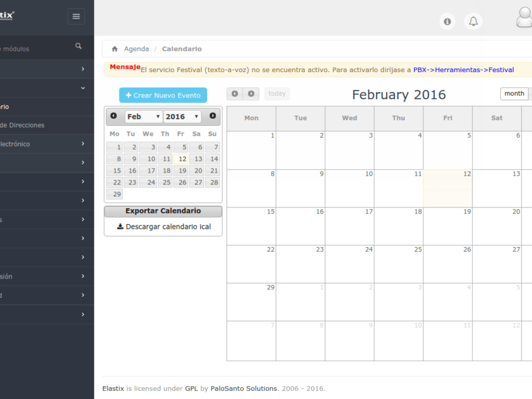Screen dimensions: 532x399
Task: Click February 24 cell in main calendar
Action: (349, 264)
